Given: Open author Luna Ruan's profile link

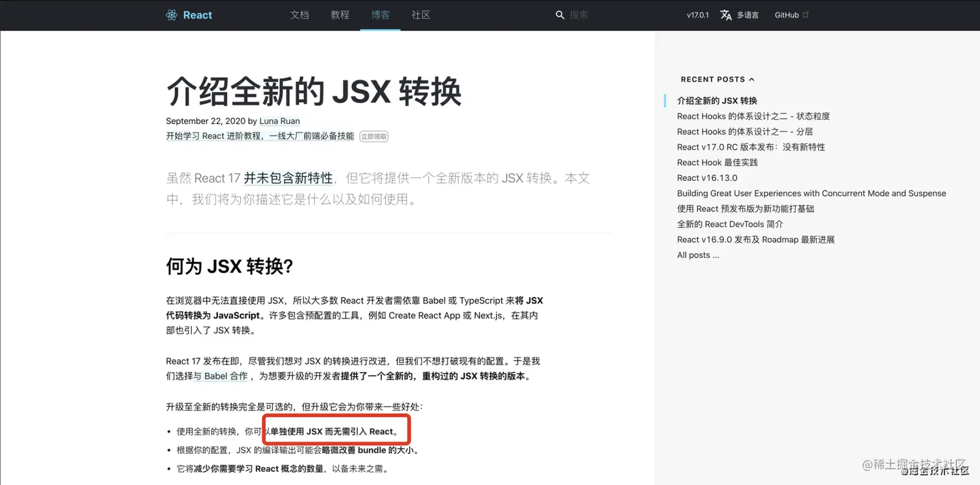Looking at the screenshot, I should 279,121.
